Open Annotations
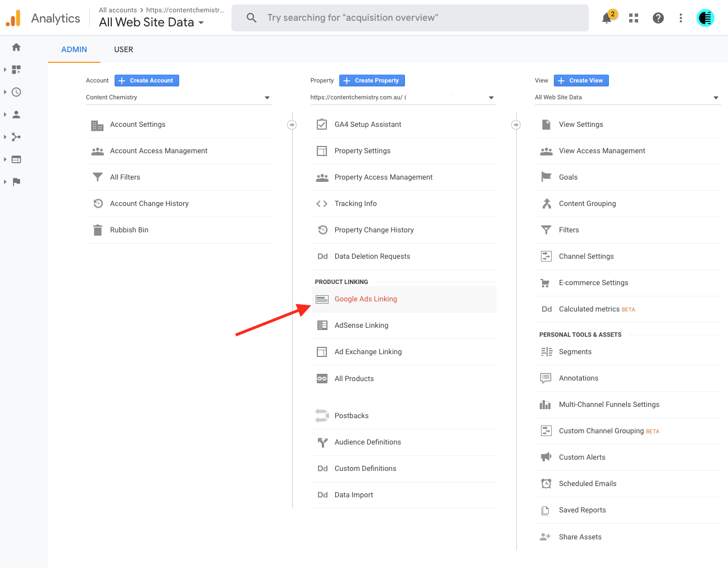The height and width of the screenshot is (568, 728). pyautogui.click(x=628, y=378)
